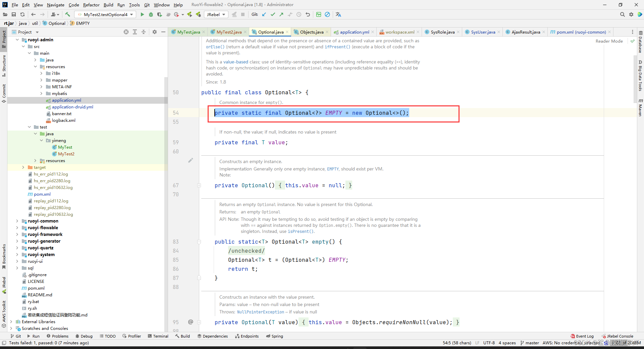Toggle the AWS Toolkit tool window

4,314
